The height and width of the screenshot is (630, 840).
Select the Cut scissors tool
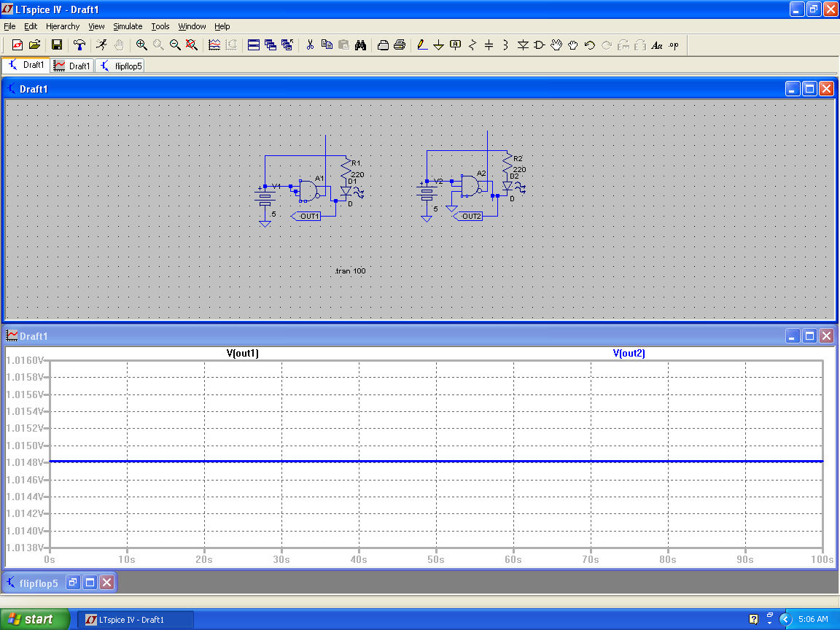pos(310,45)
